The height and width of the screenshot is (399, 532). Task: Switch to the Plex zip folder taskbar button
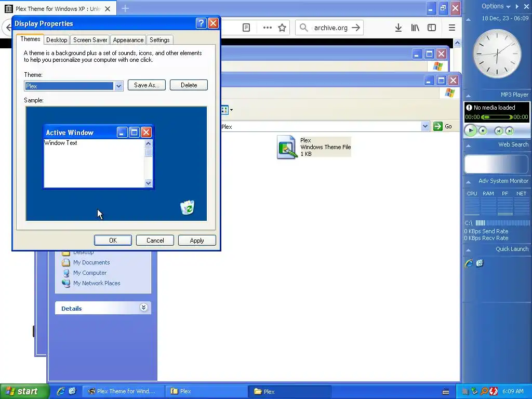(x=206, y=391)
